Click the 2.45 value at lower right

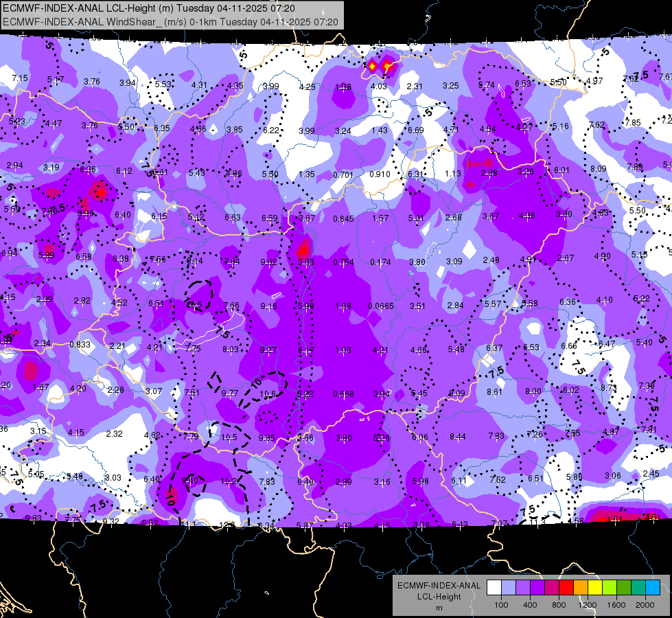651,474
